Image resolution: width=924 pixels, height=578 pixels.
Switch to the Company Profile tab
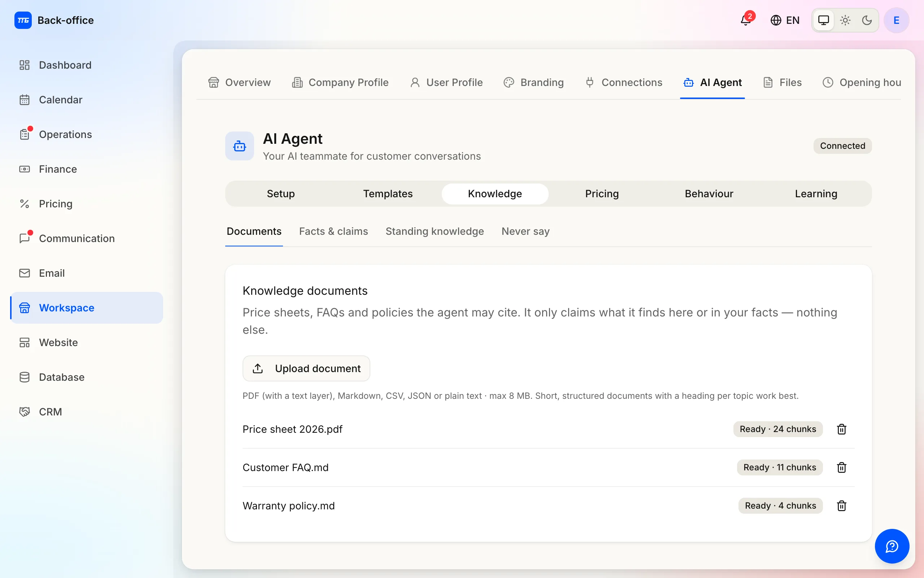(340, 83)
